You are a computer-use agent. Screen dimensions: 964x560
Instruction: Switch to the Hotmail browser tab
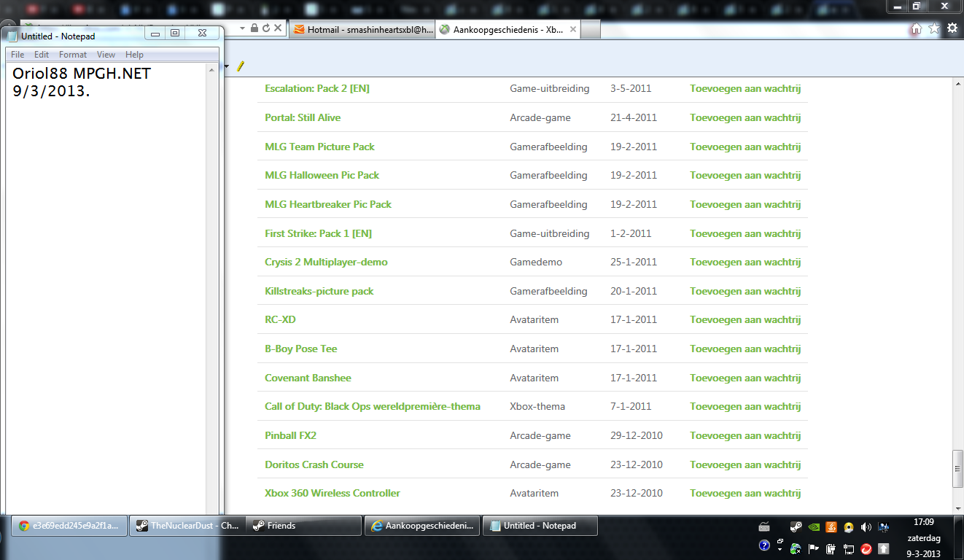point(362,29)
